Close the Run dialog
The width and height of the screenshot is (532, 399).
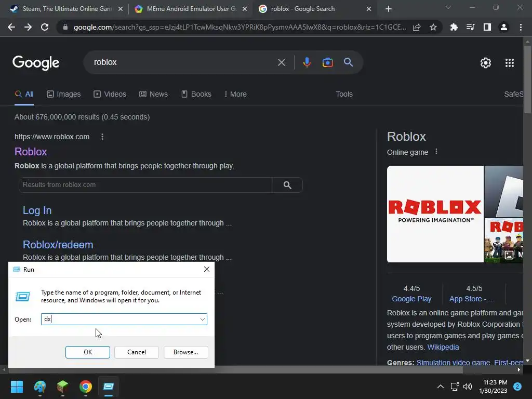207,270
